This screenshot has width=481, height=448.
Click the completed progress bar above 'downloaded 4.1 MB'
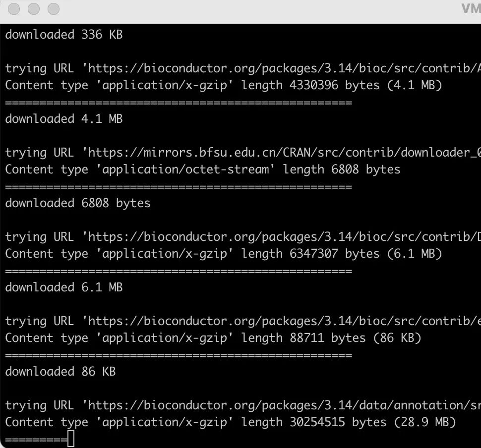[x=179, y=103]
